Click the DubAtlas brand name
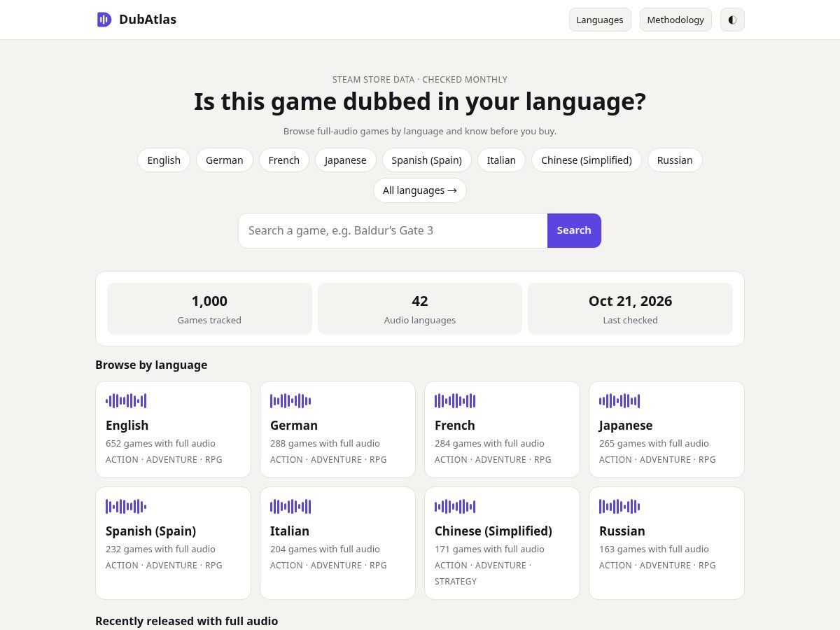The width and height of the screenshot is (840, 630). point(148,20)
